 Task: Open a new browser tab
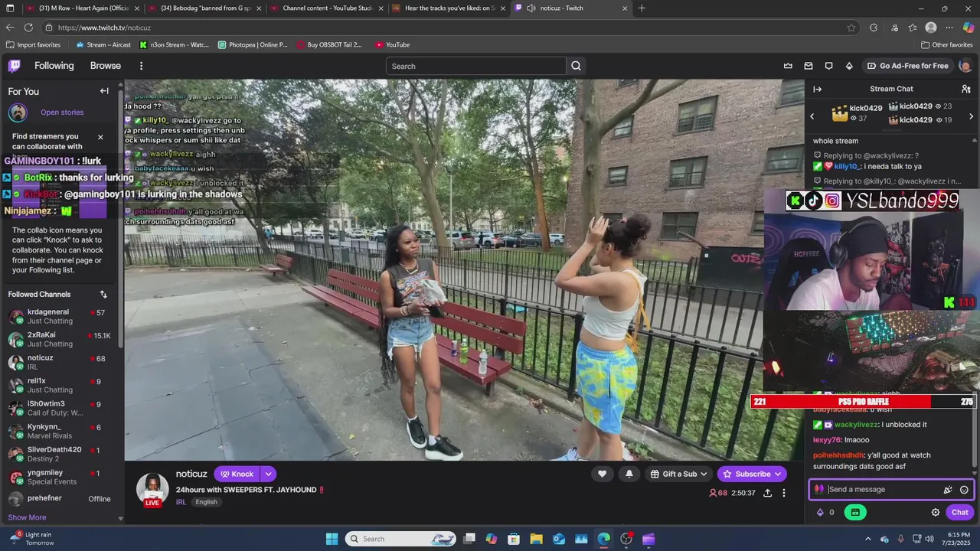[642, 8]
